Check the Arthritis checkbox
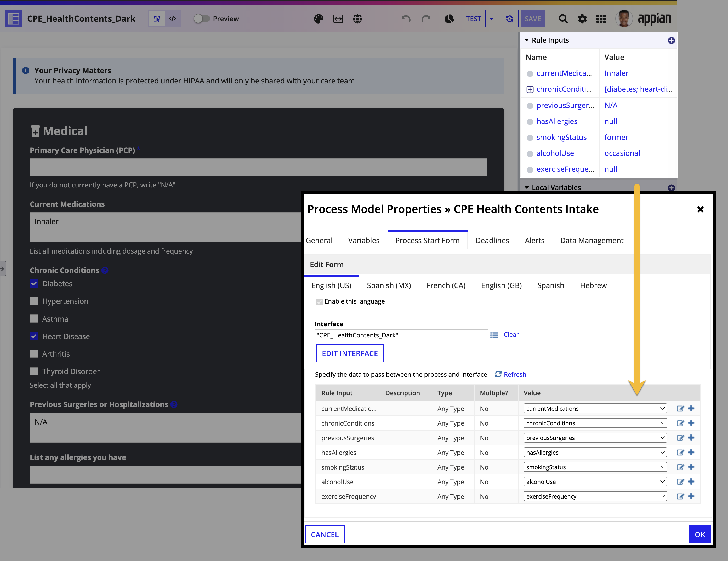This screenshot has width=728, height=561. click(34, 354)
